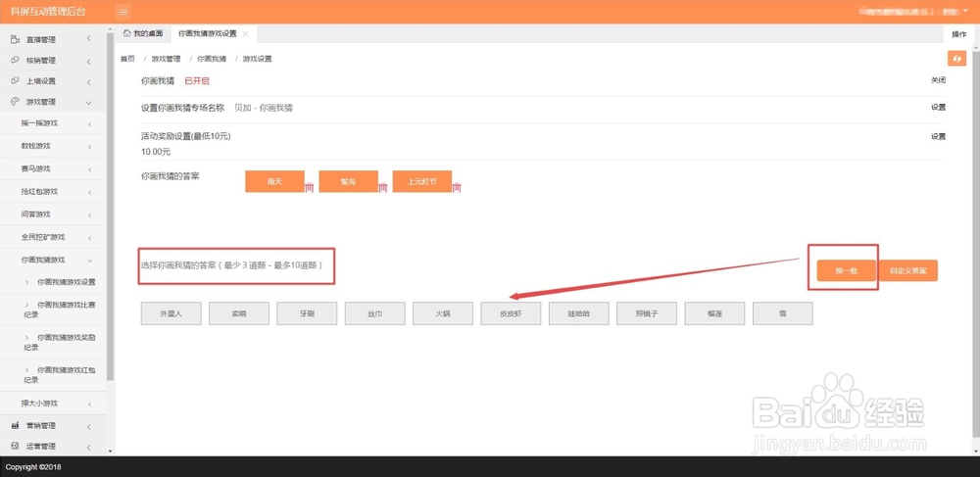
Task: Delete the 鸵鸟 answer using trash icon
Action: (x=383, y=187)
